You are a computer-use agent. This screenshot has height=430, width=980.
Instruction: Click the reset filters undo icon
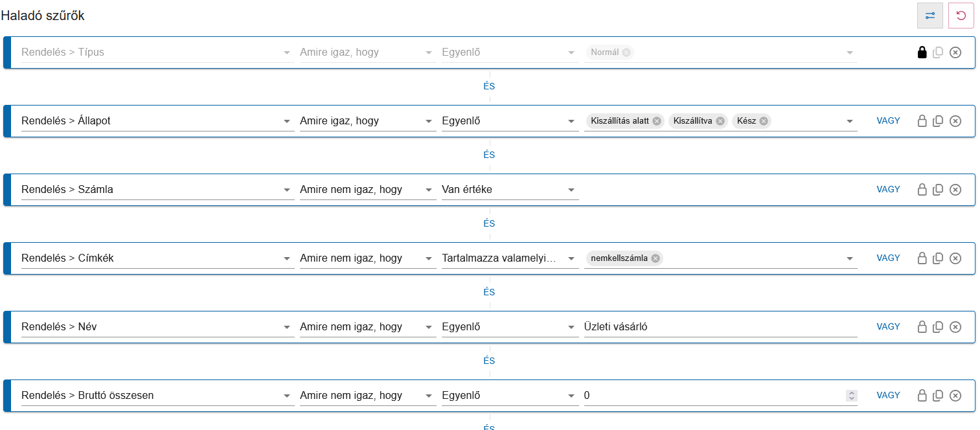pos(961,16)
